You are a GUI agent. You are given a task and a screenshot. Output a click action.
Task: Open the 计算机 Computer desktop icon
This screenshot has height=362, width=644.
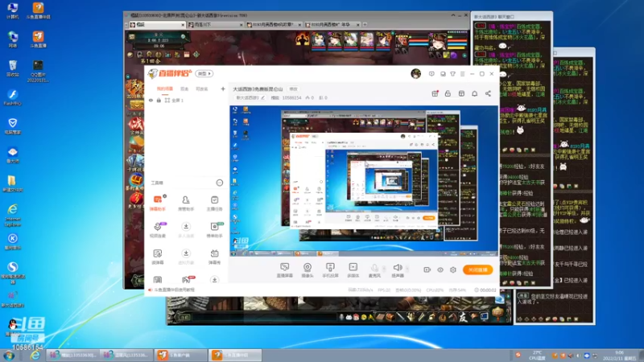13,11
